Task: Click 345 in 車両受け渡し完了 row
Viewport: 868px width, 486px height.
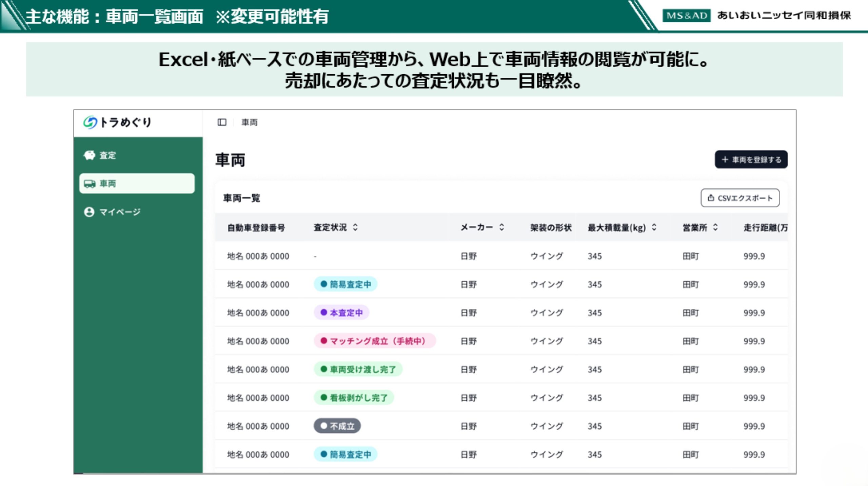Action: coord(595,369)
